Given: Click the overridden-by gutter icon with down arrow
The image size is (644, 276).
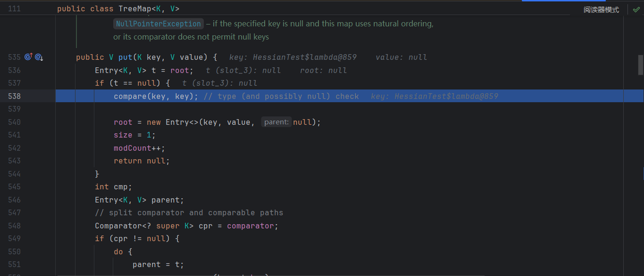Looking at the screenshot, I should [x=39, y=57].
